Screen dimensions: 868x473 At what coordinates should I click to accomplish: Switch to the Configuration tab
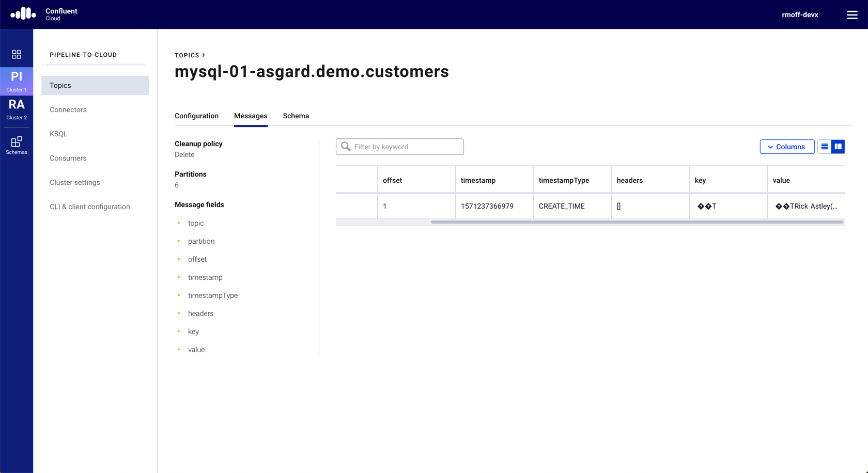coord(196,116)
